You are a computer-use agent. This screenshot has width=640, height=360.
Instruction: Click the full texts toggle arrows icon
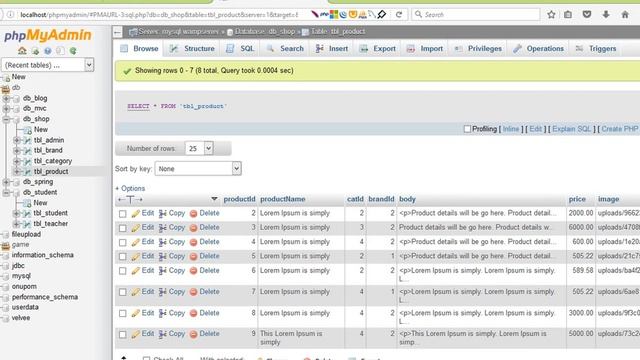130,200
